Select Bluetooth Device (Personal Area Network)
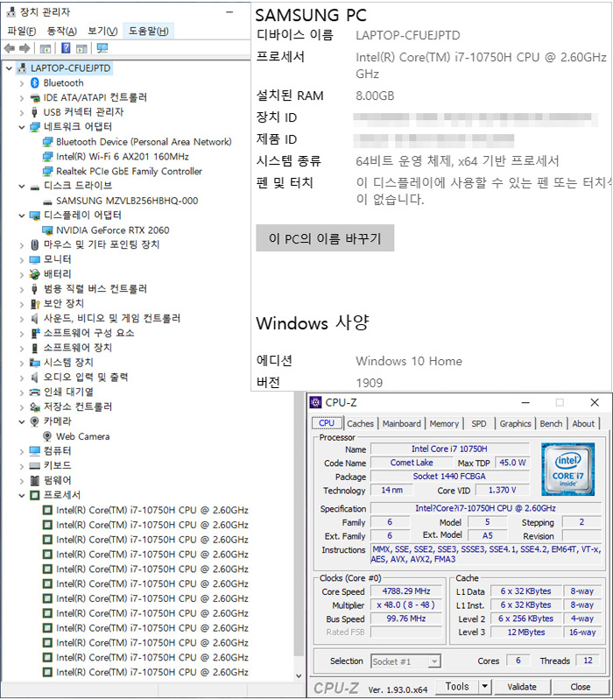 (144, 142)
